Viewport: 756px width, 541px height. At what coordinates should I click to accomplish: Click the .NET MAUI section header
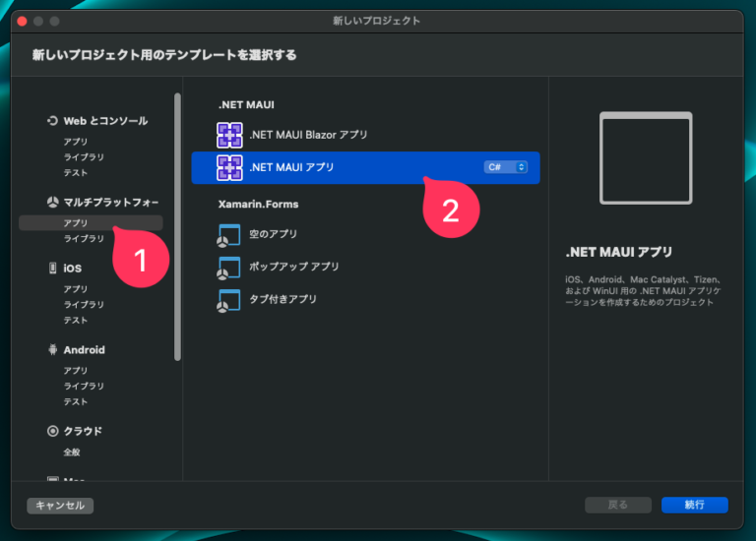coord(246,105)
